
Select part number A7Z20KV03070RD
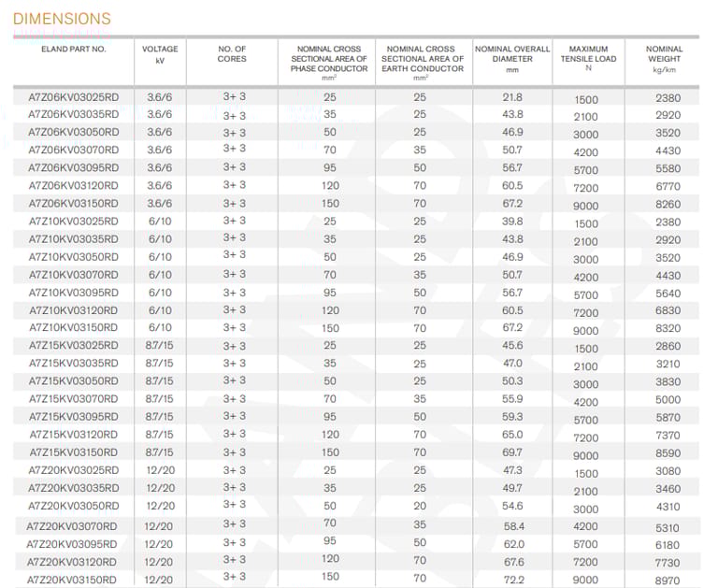click(x=72, y=526)
